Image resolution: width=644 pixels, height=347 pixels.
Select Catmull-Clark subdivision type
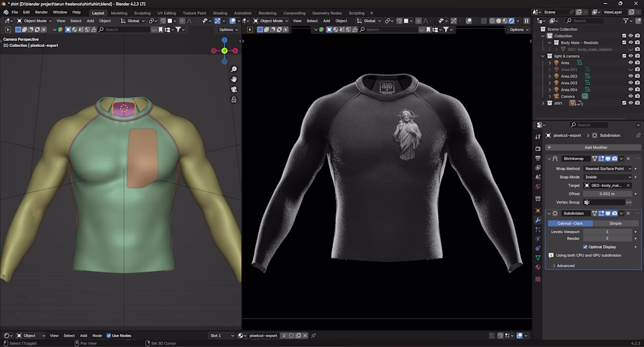(570, 223)
